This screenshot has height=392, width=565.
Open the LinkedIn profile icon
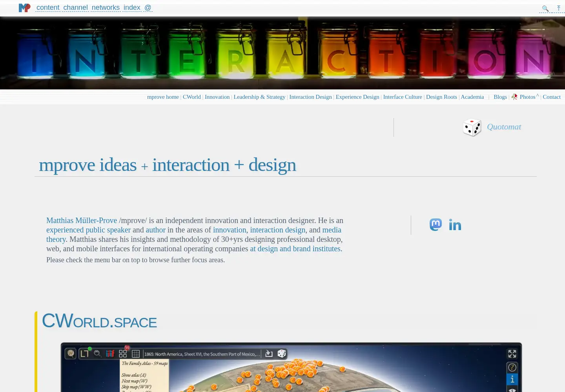[455, 225]
